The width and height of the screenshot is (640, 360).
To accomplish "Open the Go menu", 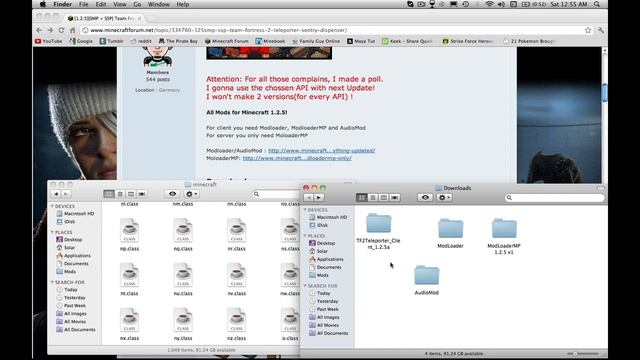I will click(137, 4).
